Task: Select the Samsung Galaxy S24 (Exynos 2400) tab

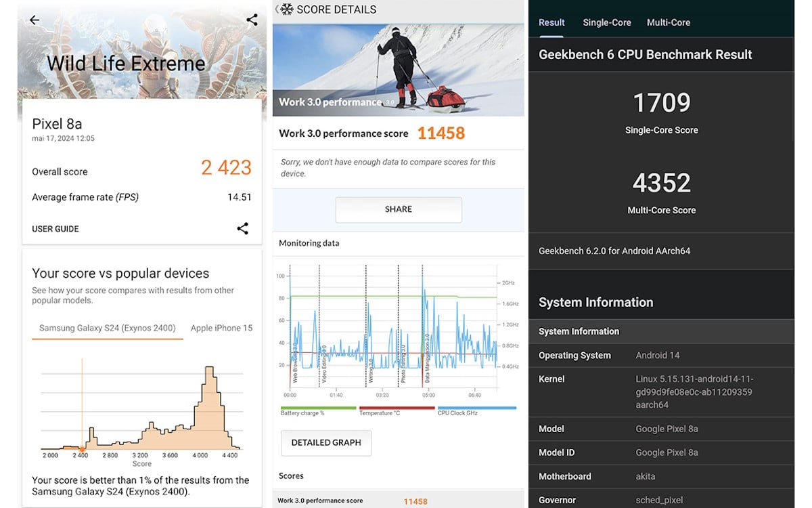Action: [108, 329]
